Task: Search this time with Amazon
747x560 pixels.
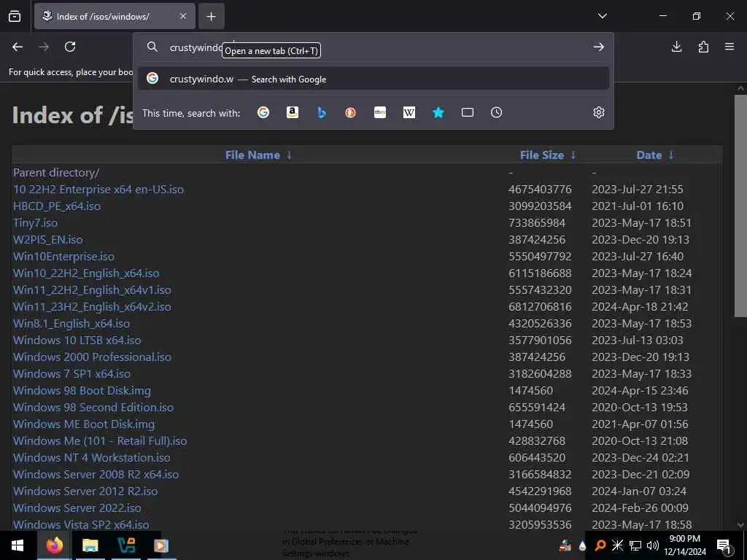Action: coord(293,112)
